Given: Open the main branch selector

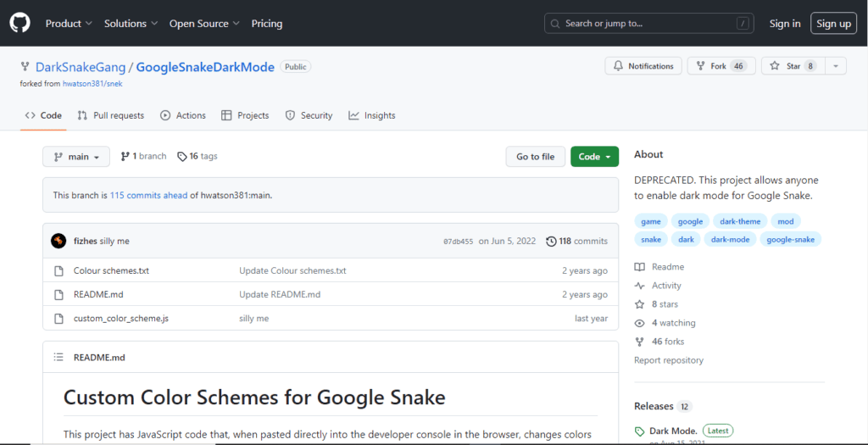Looking at the screenshot, I should coord(76,157).
